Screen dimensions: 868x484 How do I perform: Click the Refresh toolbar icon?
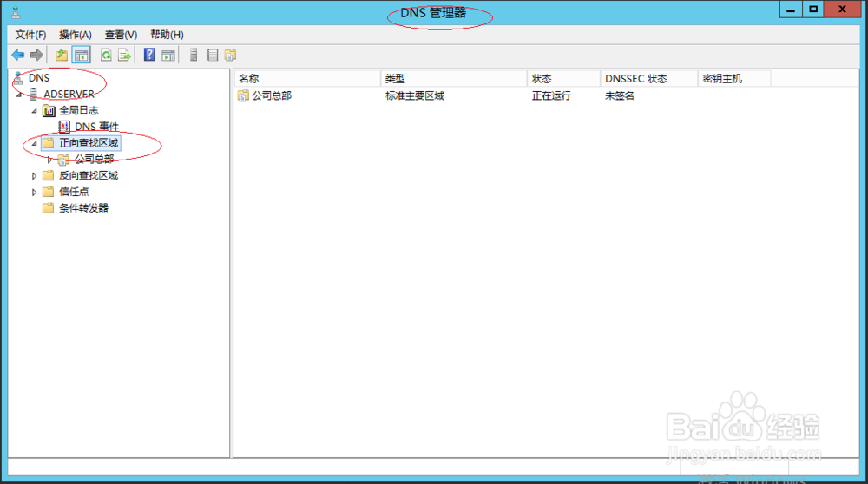[106, 55]
